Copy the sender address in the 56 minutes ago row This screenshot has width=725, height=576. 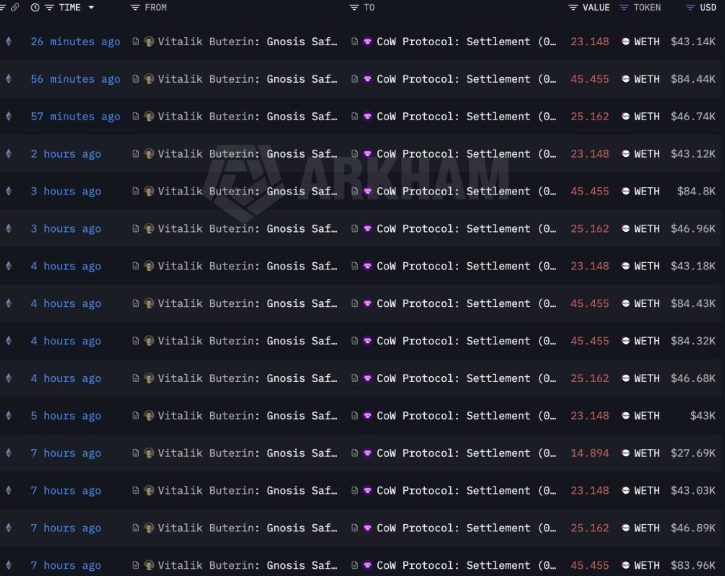[135, 79]
